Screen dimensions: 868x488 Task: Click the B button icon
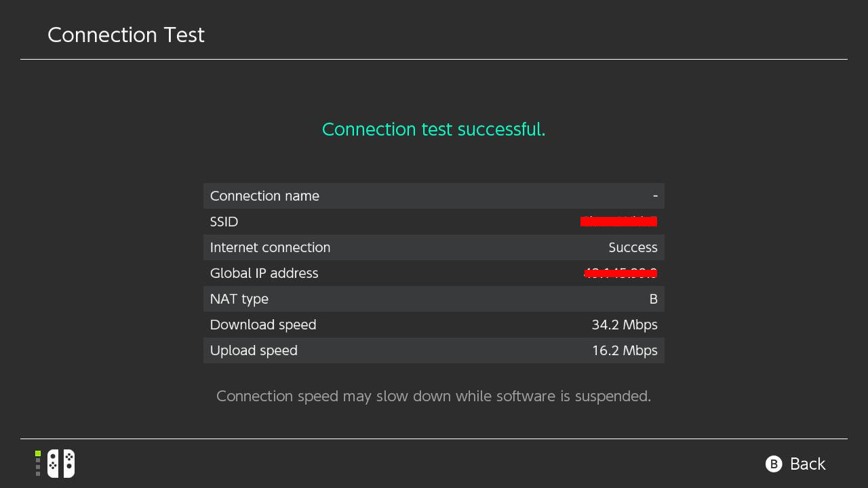click(x=774, y=464)
